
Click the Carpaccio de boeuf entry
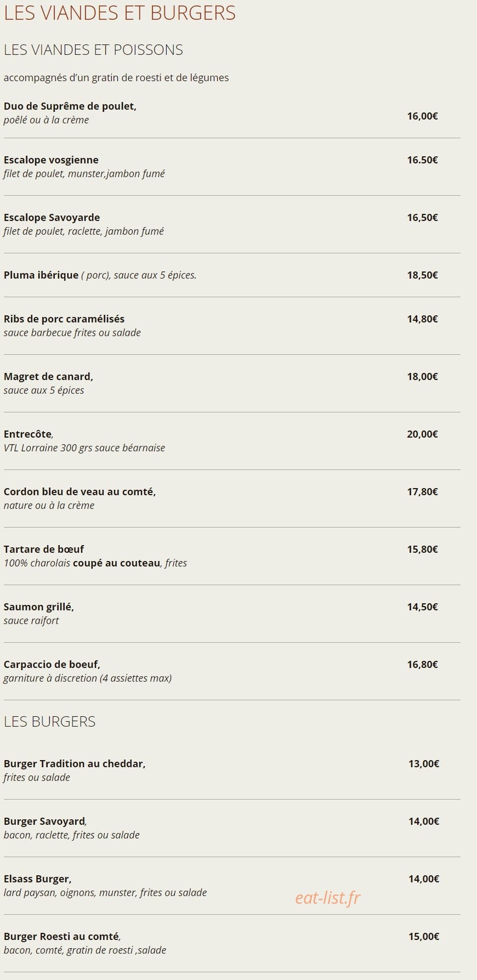coord(52,665)
